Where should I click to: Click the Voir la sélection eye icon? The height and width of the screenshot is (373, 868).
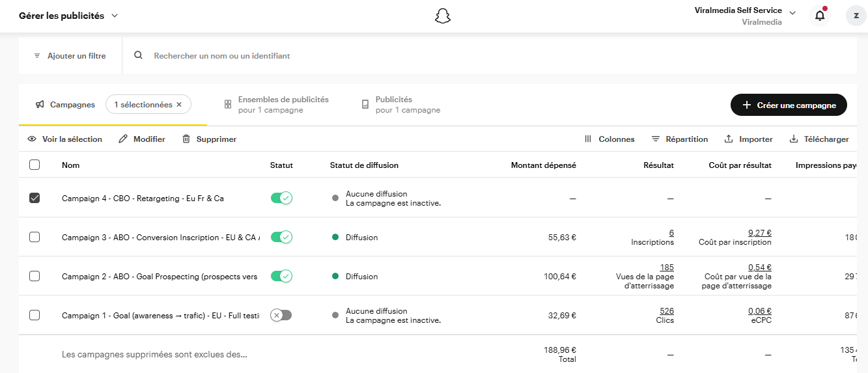(x=32, y=139)
